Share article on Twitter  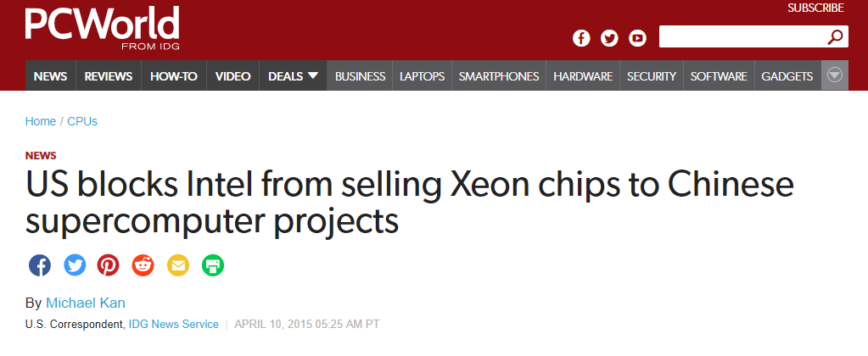(75, 265)
